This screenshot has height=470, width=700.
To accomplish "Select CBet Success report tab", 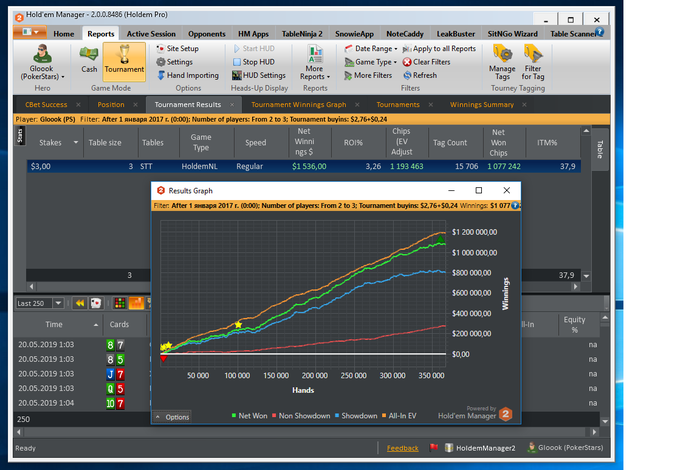I will click(46, 104).
